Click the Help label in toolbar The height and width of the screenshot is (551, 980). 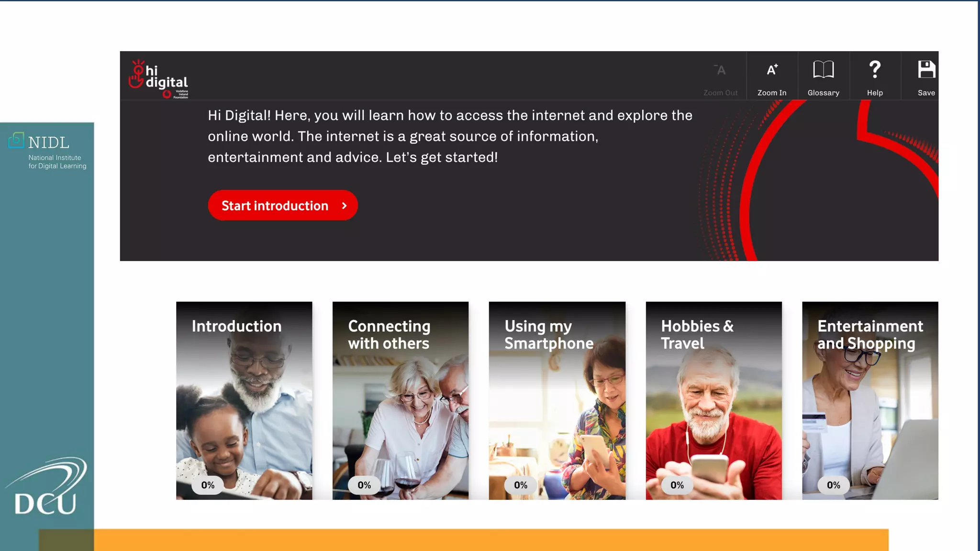(x=875, y=93)
